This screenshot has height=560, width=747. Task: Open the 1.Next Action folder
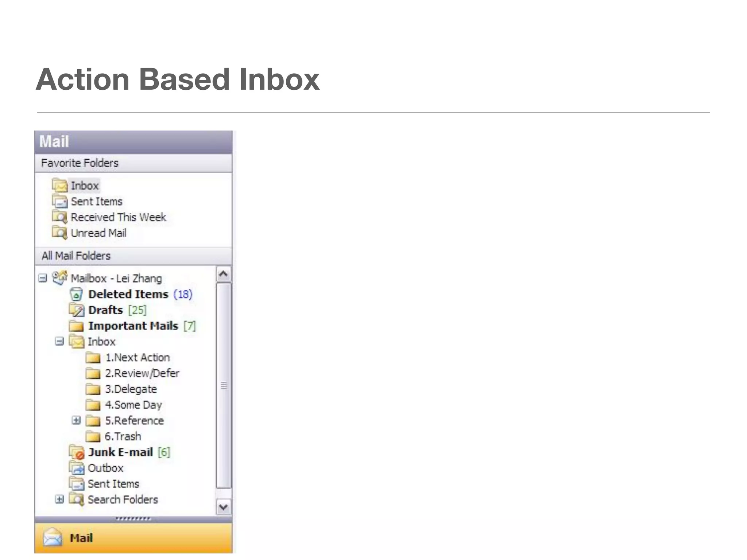click(x=137, y=358)
